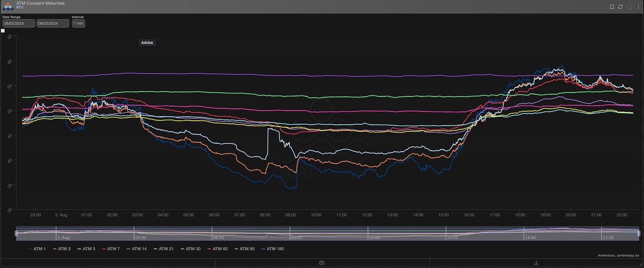Click the Amberdata logo icon

[x=8, y=6]
